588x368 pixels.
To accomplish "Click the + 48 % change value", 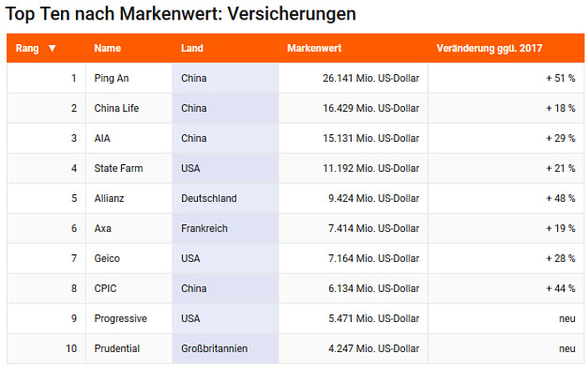I will [561, 198].
